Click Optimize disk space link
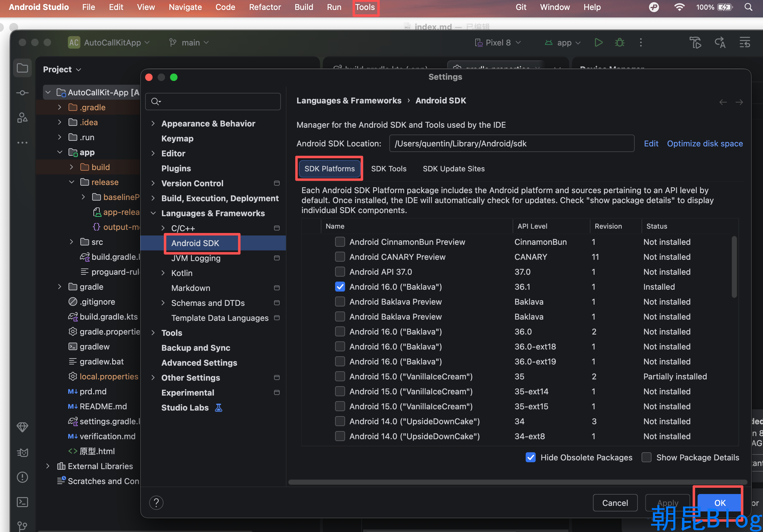763x532 pixels. coord(704,144)
